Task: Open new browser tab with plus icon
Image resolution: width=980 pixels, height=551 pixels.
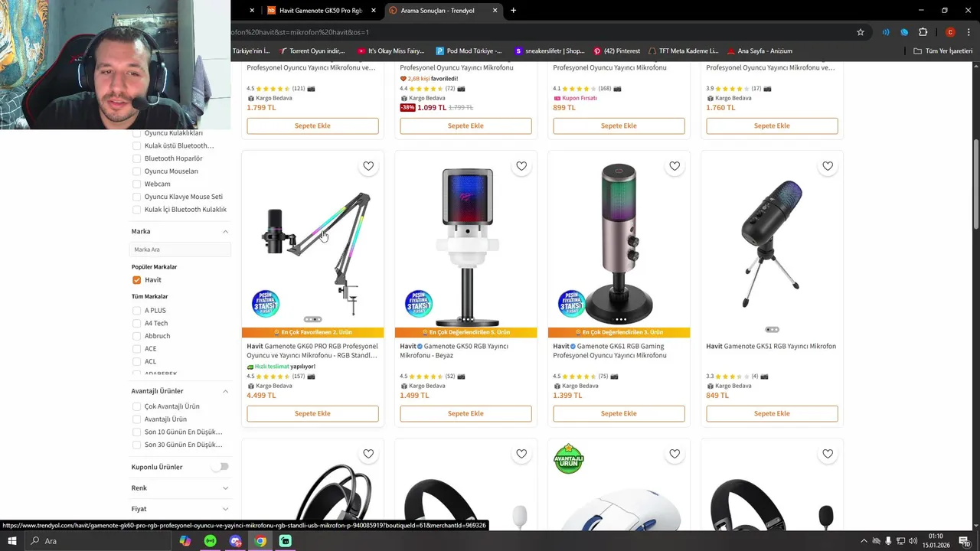Action: (513, 10)
